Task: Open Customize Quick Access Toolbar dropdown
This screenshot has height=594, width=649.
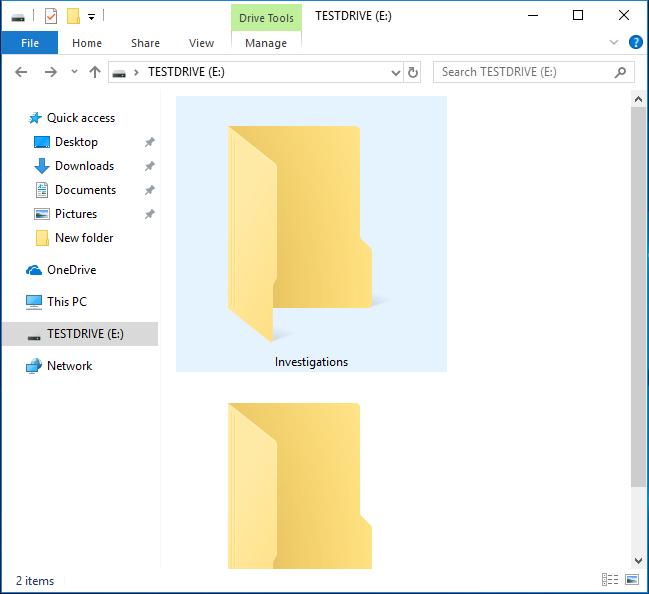Action: point(91,17)
